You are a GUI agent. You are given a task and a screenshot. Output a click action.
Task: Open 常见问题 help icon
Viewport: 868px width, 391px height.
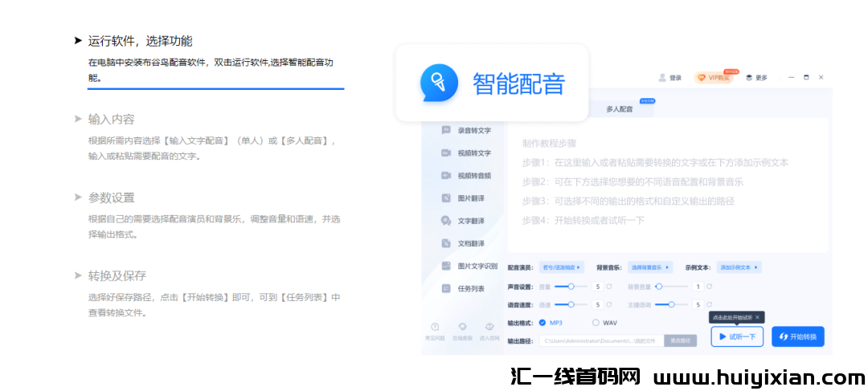tap(435, 327)
